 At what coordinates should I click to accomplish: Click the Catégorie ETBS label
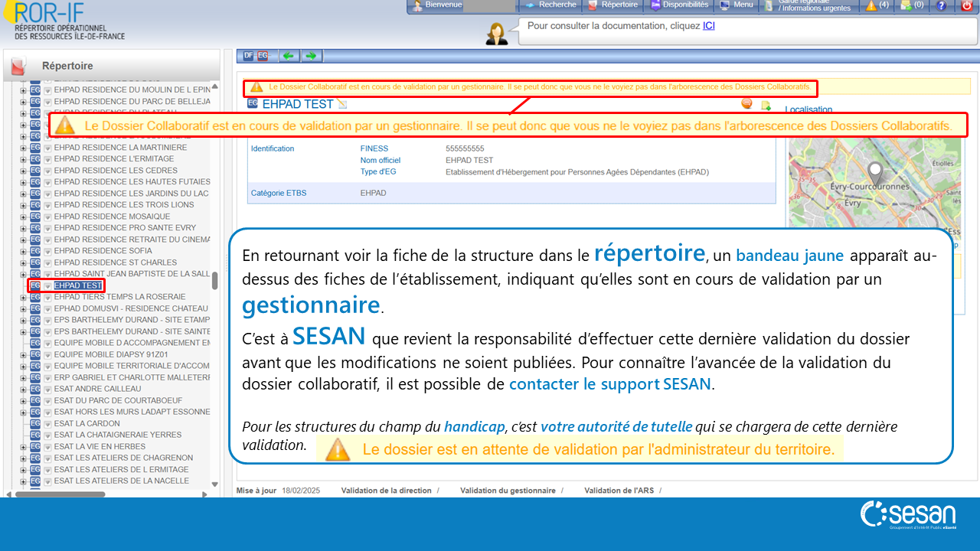(279, 193)
